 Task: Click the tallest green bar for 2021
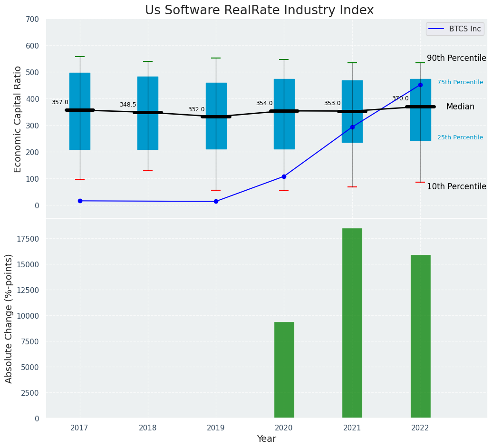tap(352, 323)
